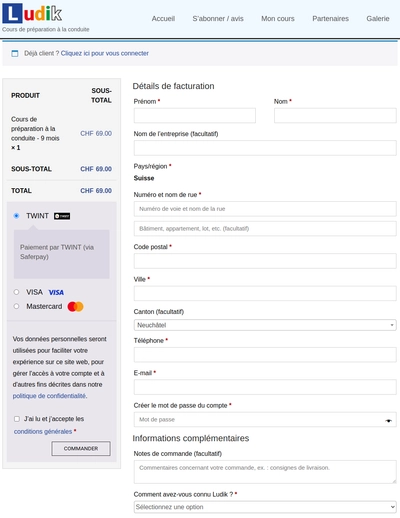Select the TWINT payment radio button
This screenshot has width=400, height=518.
16,216
